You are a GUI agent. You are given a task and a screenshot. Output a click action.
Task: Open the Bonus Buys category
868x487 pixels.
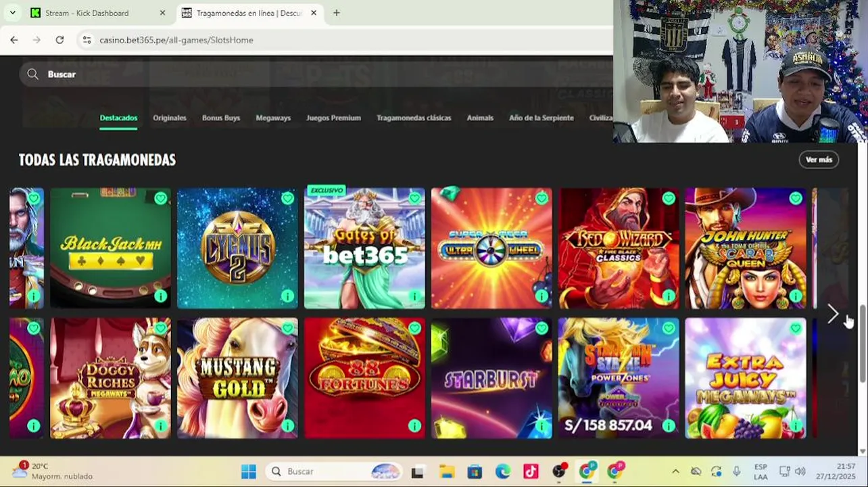pyautogui.click(x=221, y=118)
